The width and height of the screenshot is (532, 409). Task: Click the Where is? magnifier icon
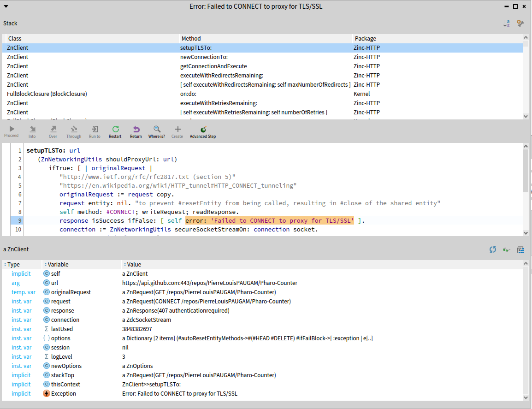157,129
